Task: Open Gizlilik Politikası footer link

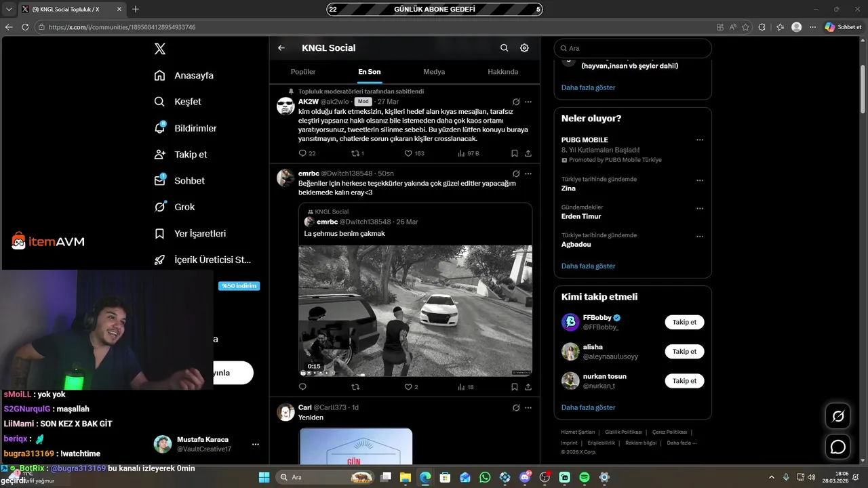Action: coord(623,432)
